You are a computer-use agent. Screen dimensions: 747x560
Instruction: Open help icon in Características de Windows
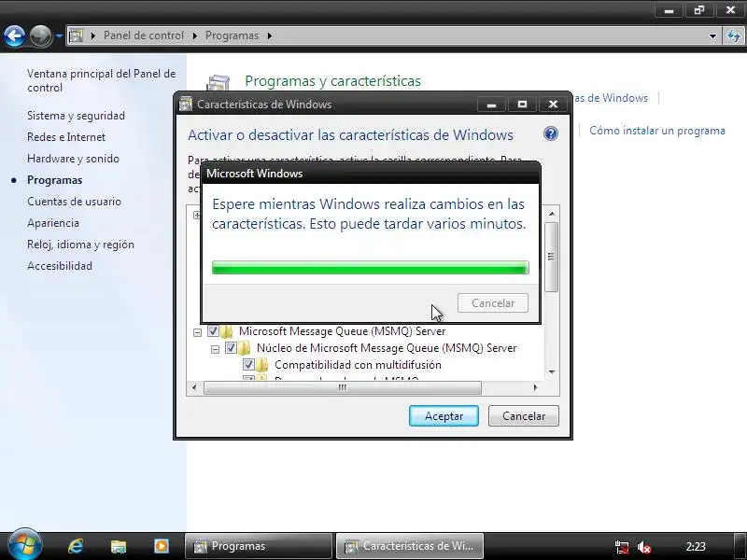click(x=550, y=133)
